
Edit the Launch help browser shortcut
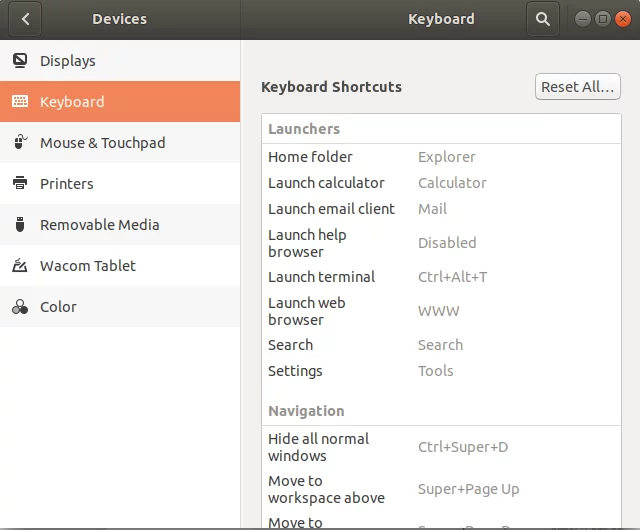click(441, 243)
